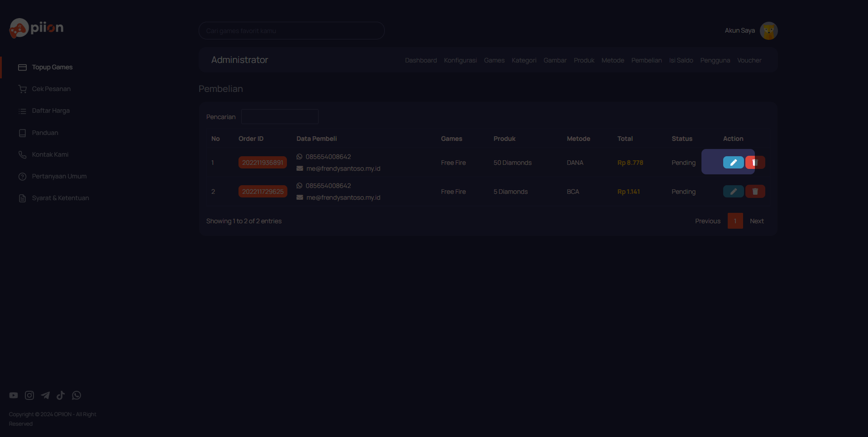Go to the Konfigurasi admin tab
The image size is (868, 437).
(x=460, y=60)
